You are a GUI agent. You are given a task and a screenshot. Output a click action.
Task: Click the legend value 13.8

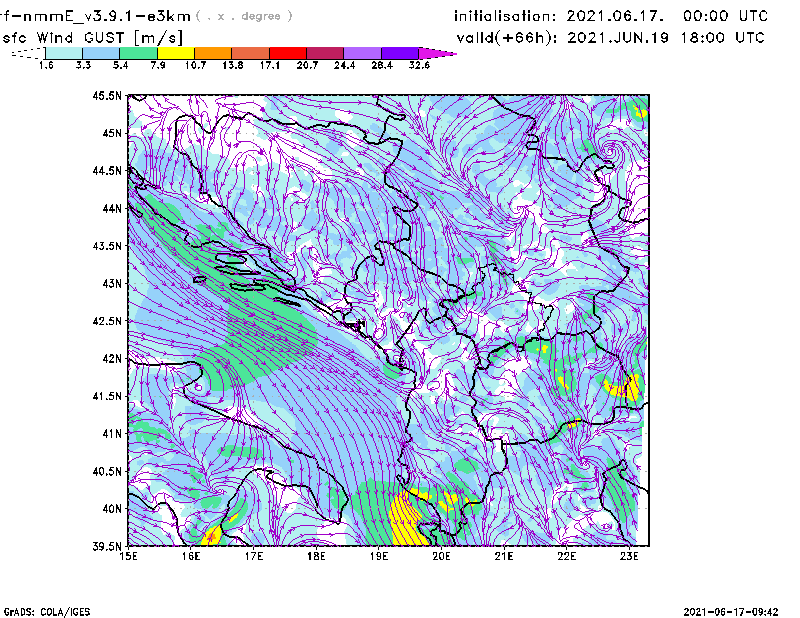coord(233,65)
